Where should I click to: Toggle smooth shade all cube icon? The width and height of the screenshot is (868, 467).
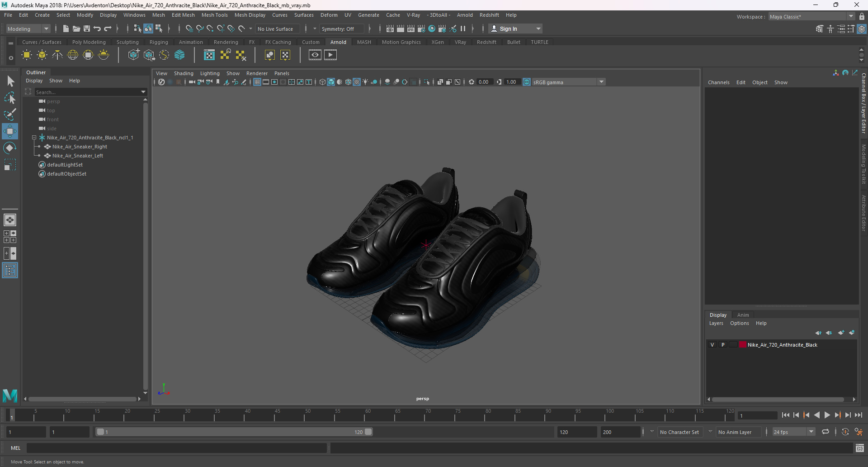point(331,82)
